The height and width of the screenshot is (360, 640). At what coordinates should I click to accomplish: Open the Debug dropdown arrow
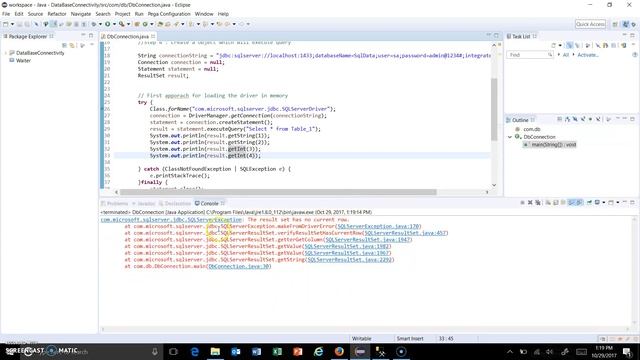(100, 24)
